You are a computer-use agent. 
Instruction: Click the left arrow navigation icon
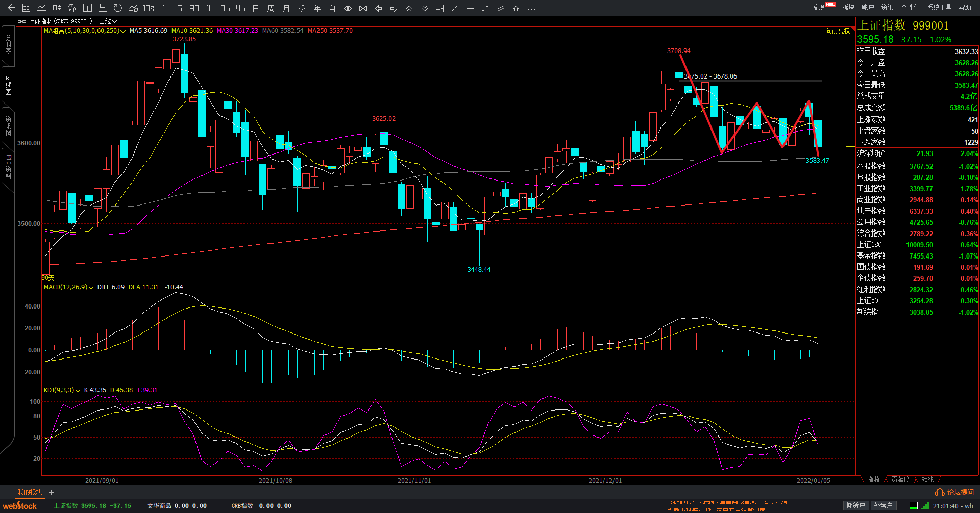[x=378, y=8]
